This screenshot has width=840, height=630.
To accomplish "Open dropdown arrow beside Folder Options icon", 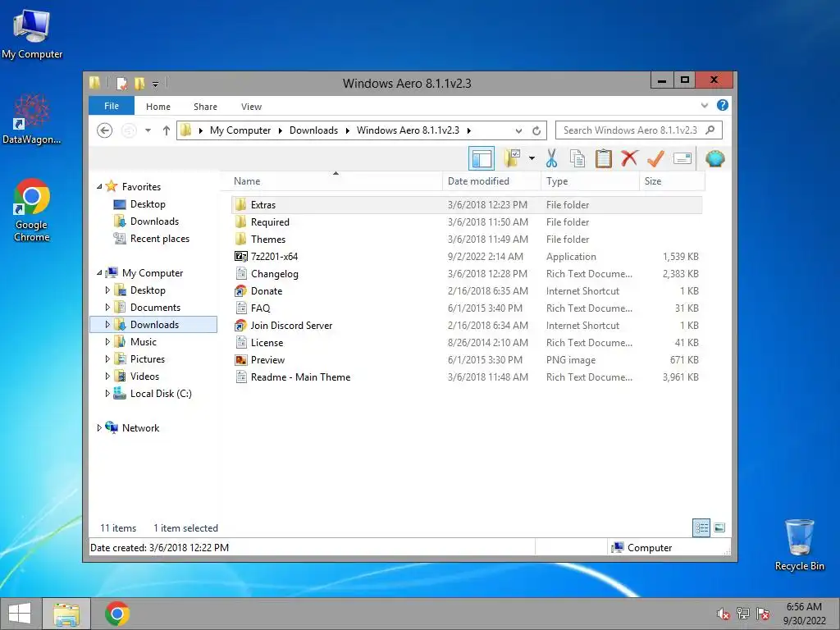I will (532, 158).
